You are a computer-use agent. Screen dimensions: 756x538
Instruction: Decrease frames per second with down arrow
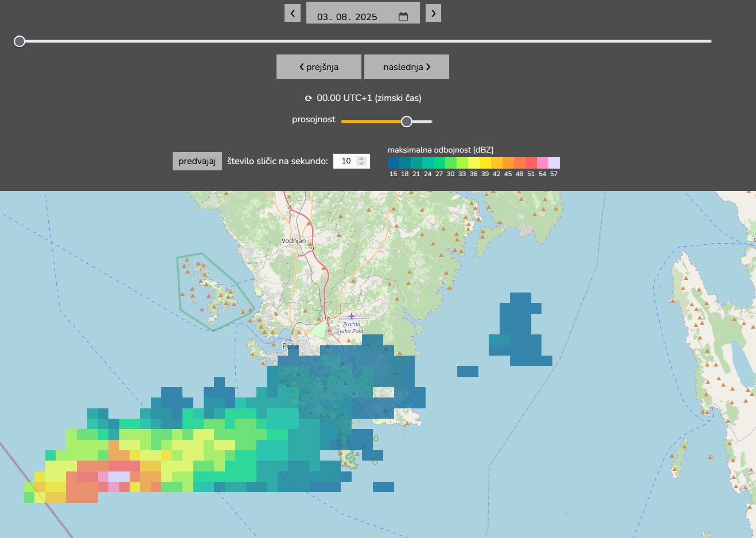361,164
